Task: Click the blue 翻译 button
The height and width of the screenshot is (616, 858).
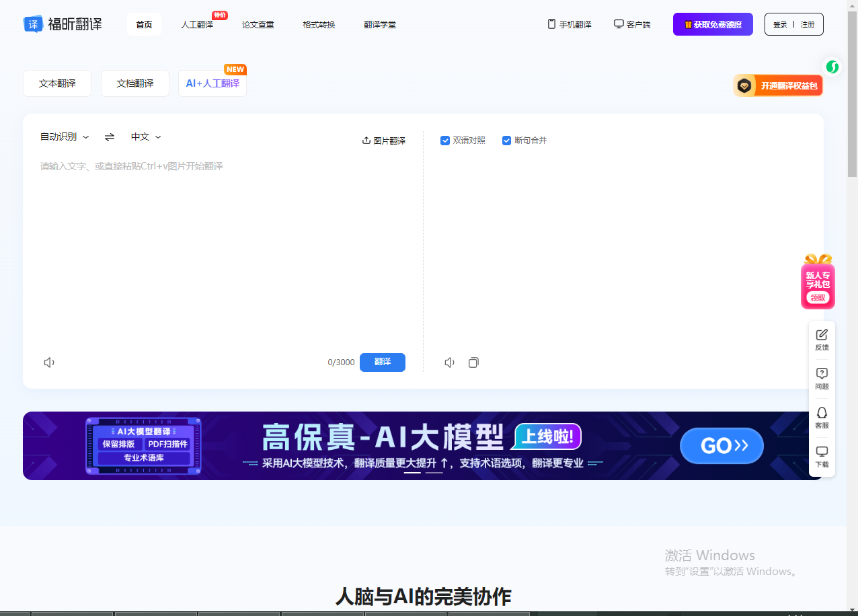Action: point(383,362)
